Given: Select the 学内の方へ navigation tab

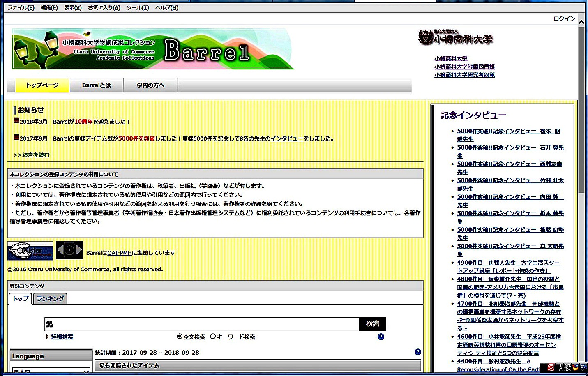Looking at the screenshot, I should (x=151, y=85).
